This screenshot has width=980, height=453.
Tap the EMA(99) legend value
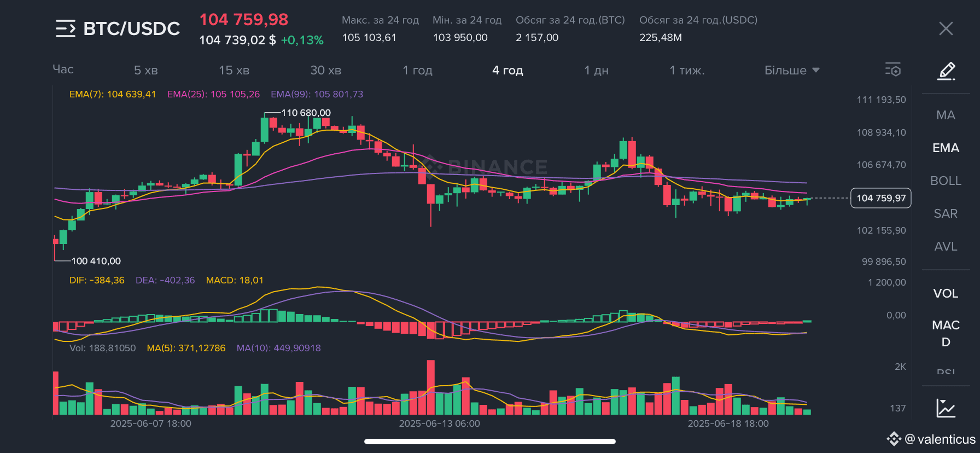click(317, 94)
